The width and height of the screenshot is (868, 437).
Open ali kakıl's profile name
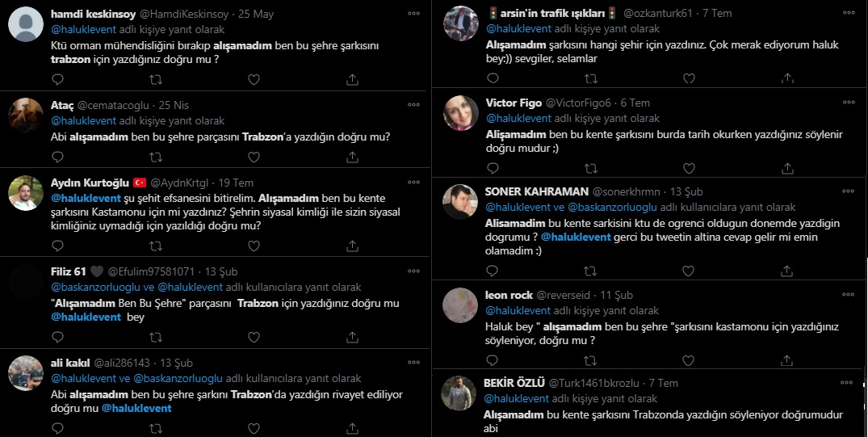[69, 363]
